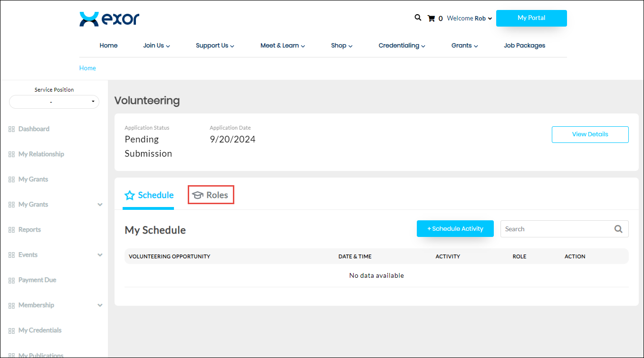Click the Reports grid icon in sidebar
644x358 pixels.
pos(12,230)
